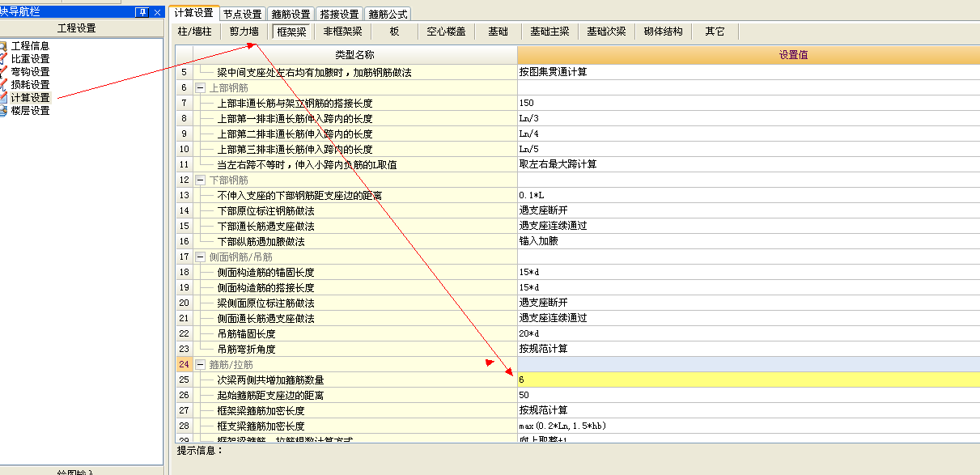Select the 基础主梁 category tab
The height and width of the screenshot is (475, 980).
pos(549,32)
